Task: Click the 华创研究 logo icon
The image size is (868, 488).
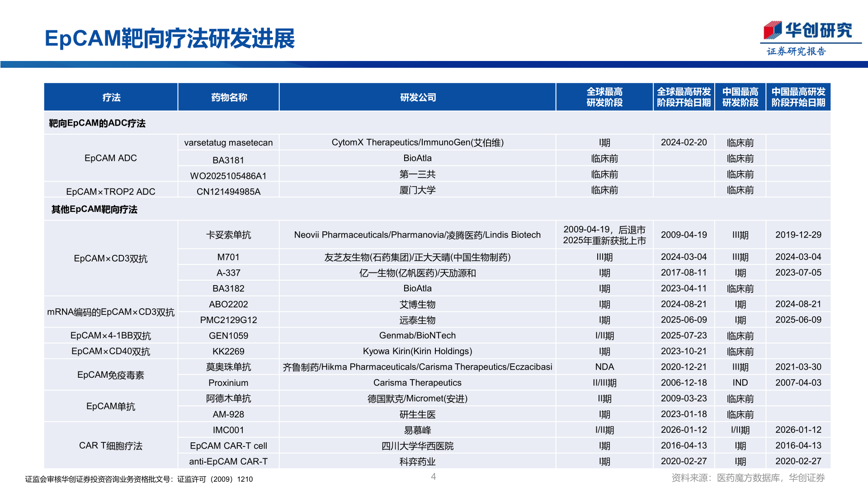Action: tap(772, 30)
